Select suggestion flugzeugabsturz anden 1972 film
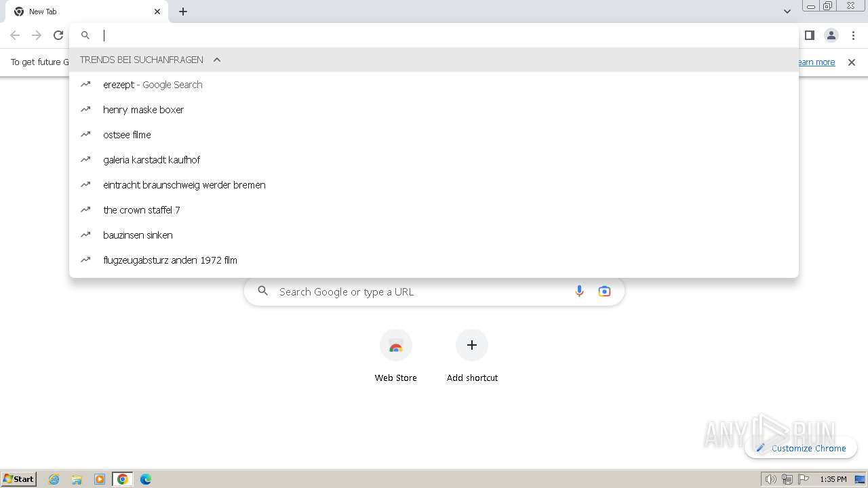 434,260
